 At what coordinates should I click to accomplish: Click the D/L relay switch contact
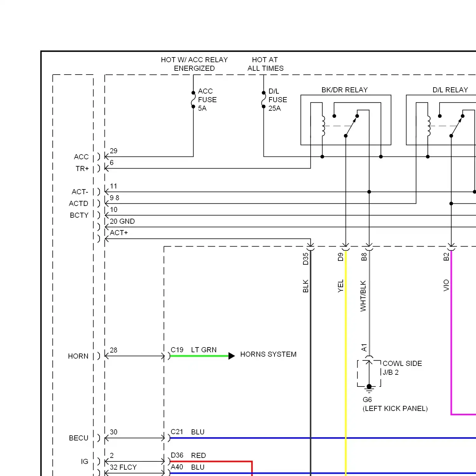(457, 126)
